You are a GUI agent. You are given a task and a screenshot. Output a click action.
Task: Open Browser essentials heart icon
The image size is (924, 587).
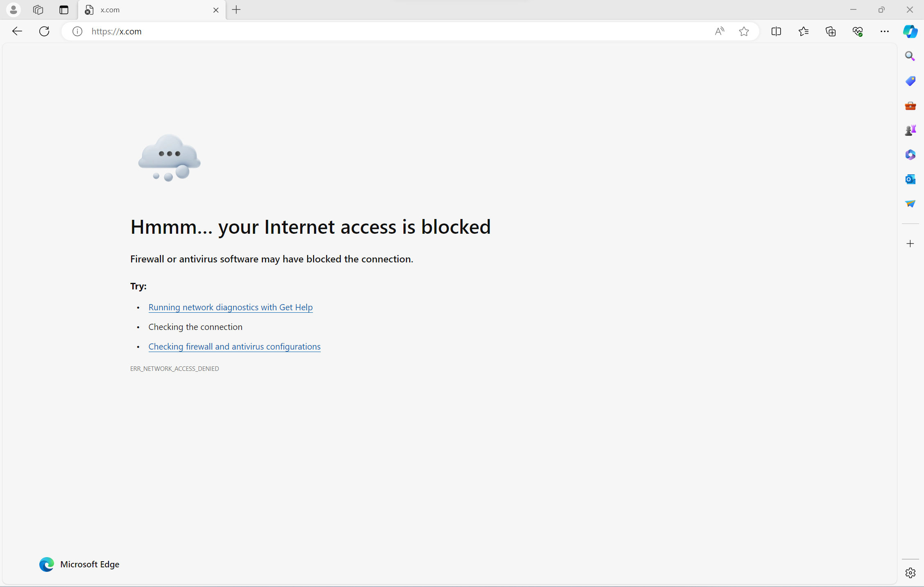[858, 32]
